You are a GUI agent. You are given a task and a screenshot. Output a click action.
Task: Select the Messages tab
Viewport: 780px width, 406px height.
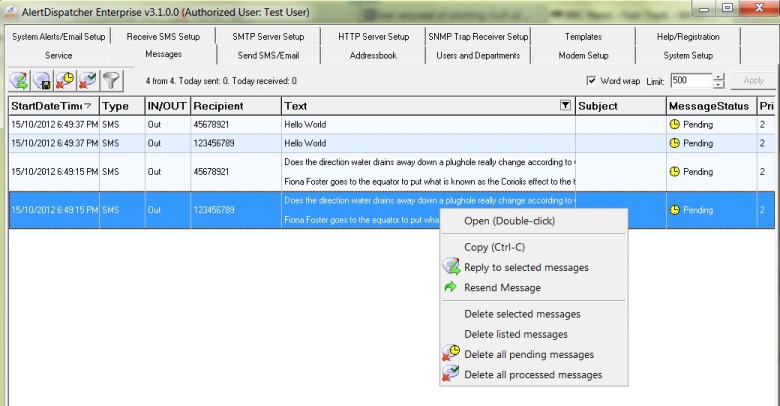tap(163, 54)
